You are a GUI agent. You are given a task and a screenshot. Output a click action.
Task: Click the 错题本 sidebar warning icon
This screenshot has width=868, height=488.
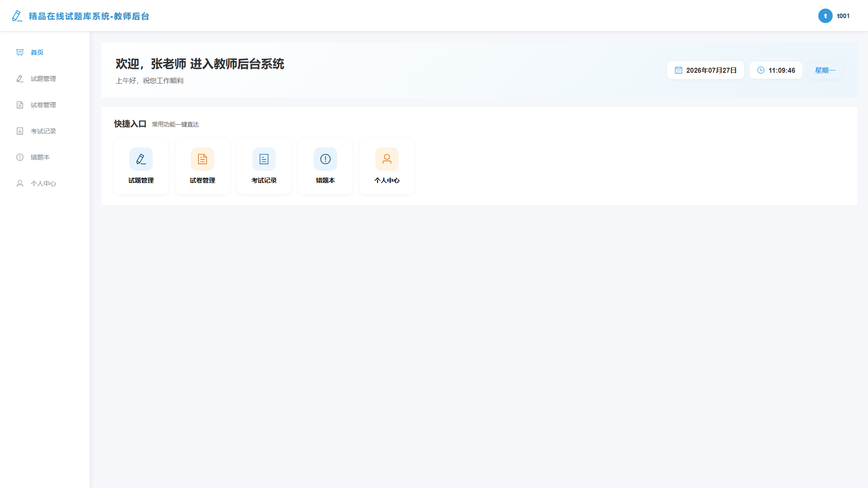click(20, 157)
